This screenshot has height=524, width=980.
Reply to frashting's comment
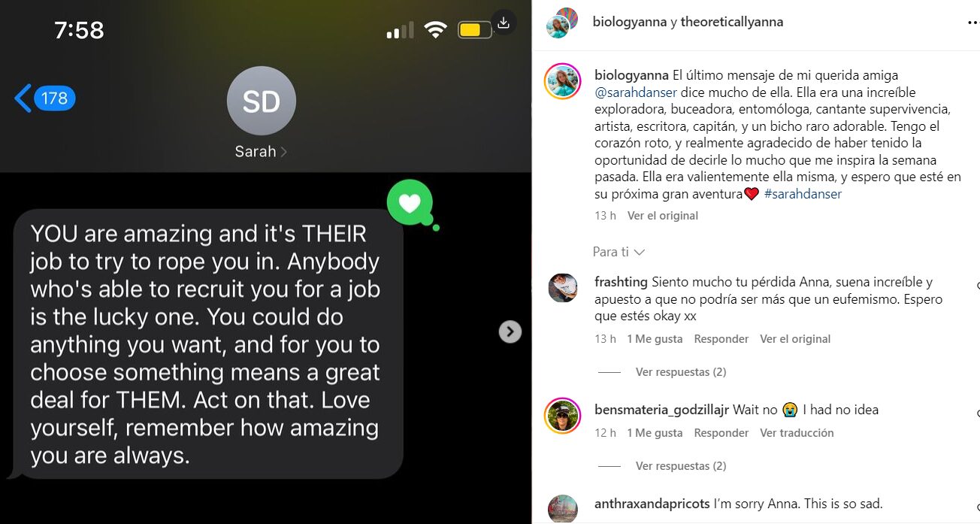[x=721, y=339]
